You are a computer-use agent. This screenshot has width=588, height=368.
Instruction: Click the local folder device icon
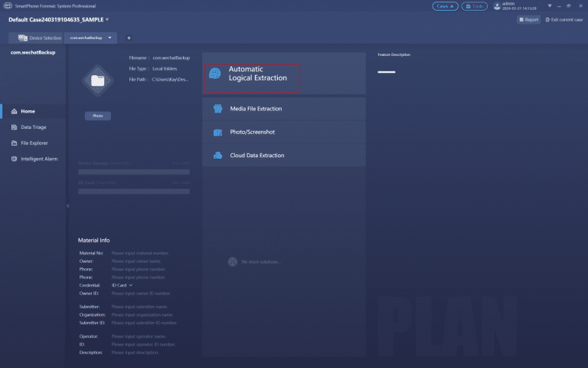(x=98, y=80)
